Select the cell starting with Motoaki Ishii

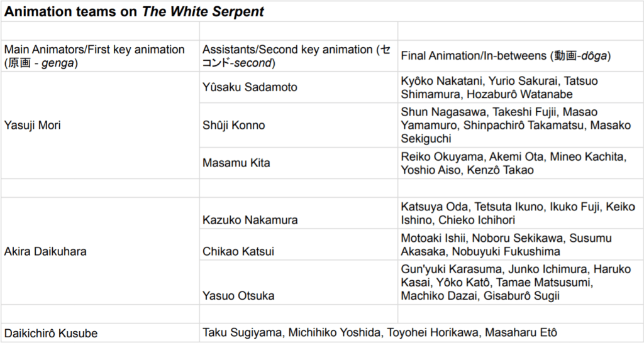[506, 245]
